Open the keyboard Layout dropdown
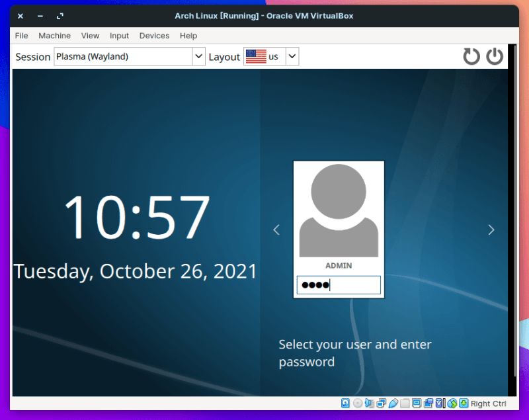The width and height of the screenshot is (529, 420). 292,56
